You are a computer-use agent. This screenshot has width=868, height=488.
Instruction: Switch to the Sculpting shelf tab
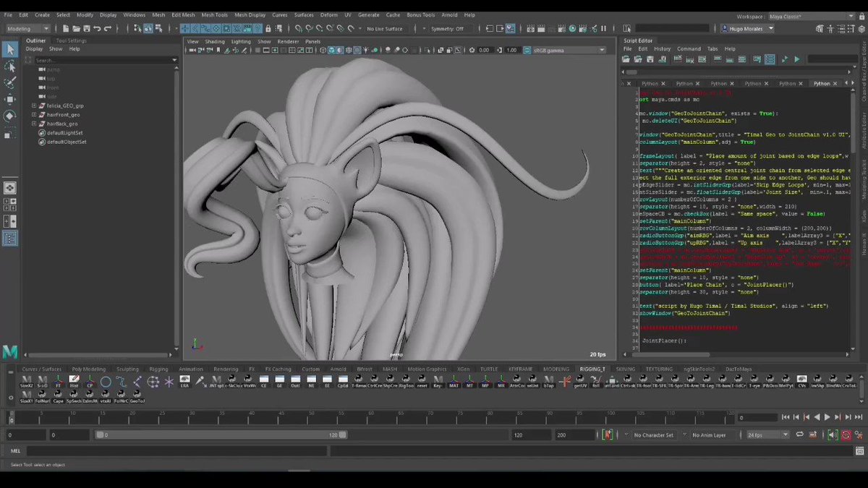pos(128,369)
